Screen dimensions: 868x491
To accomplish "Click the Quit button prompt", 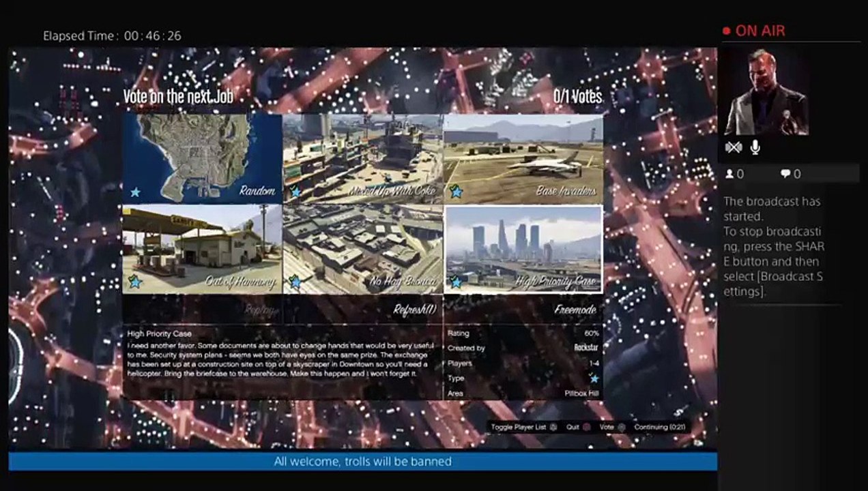I will (578, 427).
